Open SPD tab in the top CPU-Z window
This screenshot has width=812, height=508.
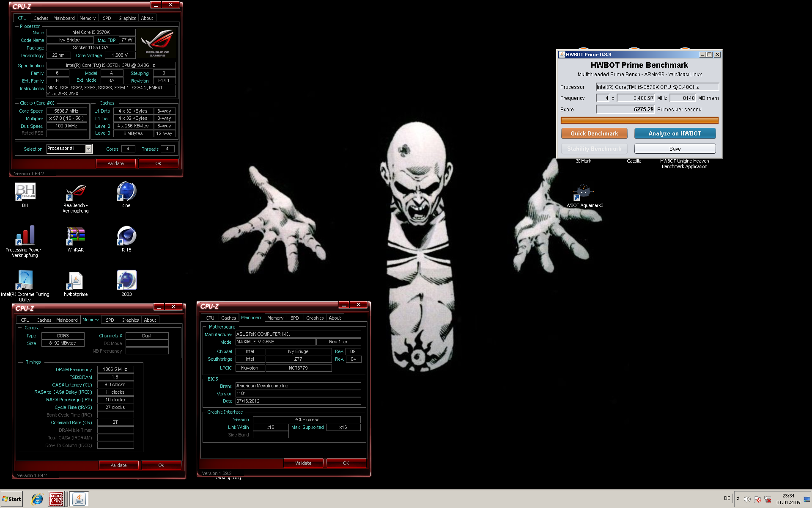(x=107, y=18)
